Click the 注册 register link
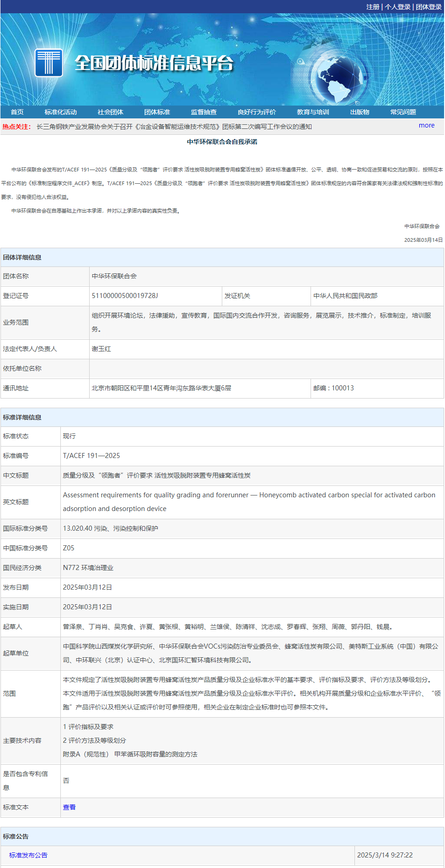445x868 pixels. [x=373, y=7]
